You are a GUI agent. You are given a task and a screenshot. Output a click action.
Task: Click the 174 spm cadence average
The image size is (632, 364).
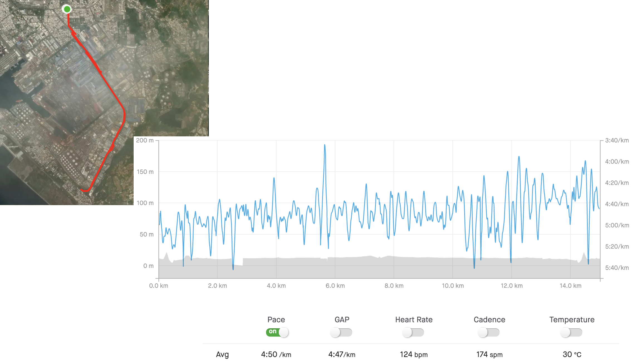click(x=489, y=355)
